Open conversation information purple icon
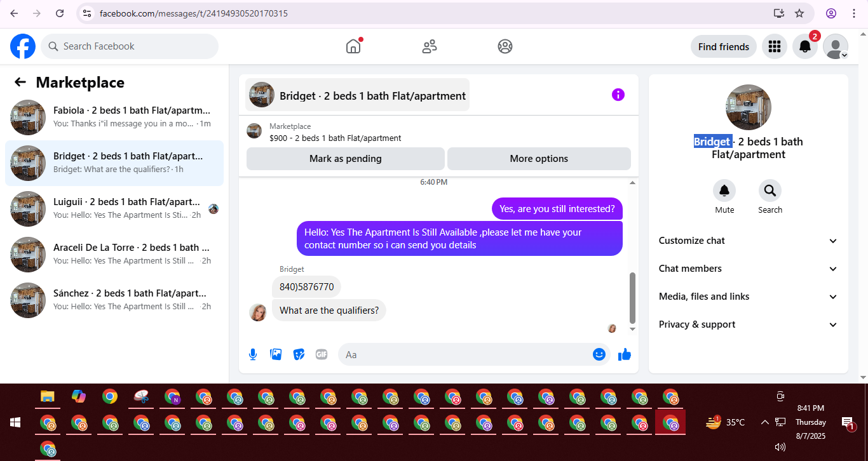 click(618, 95)
